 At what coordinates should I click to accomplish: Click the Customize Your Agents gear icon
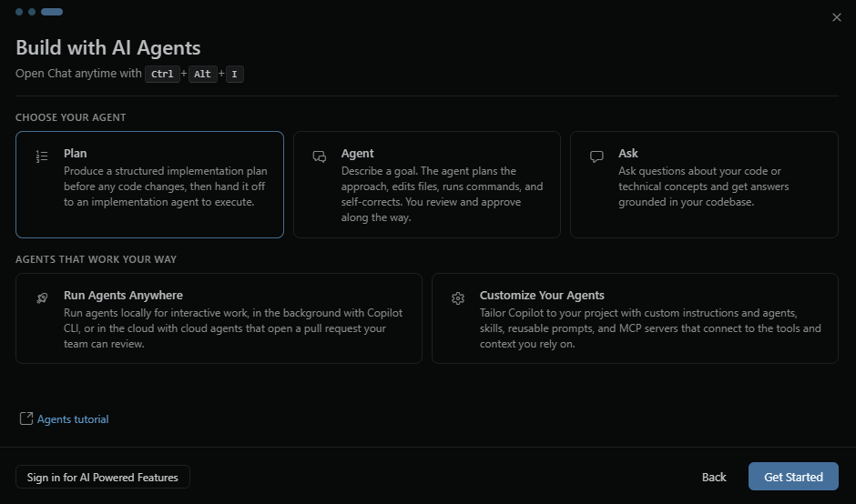tap(458, 298)
